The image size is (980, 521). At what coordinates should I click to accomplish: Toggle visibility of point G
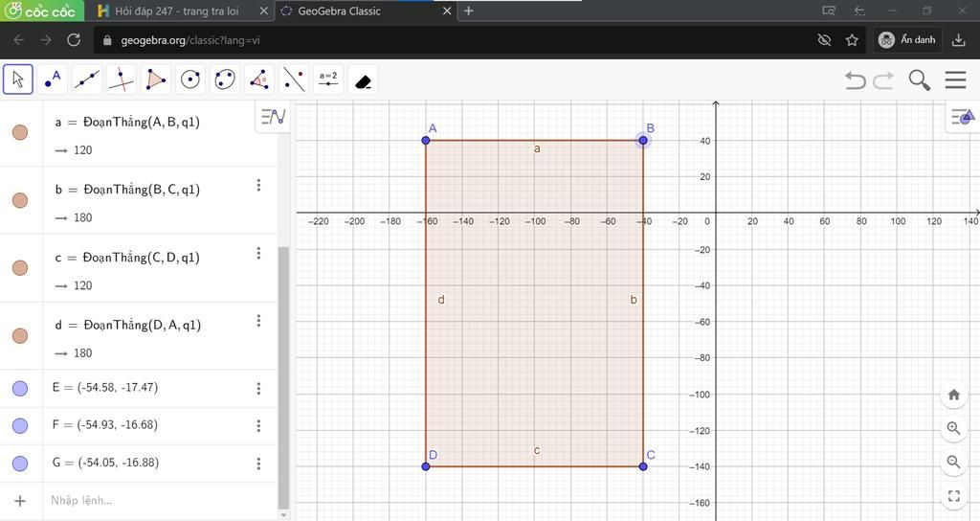(20, 464)
